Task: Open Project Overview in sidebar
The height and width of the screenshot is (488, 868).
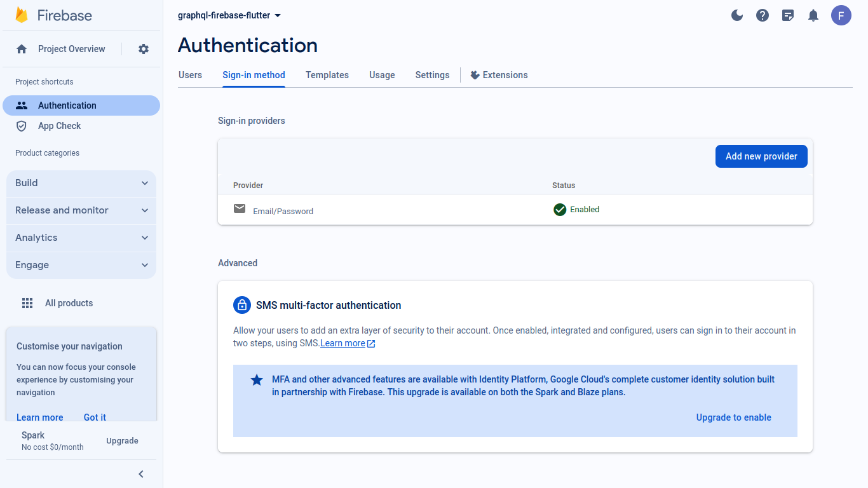Action: click(x=71, y=49)
